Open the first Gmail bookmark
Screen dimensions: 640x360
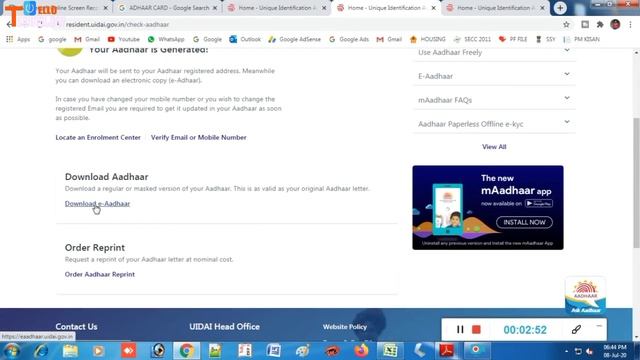87,39
